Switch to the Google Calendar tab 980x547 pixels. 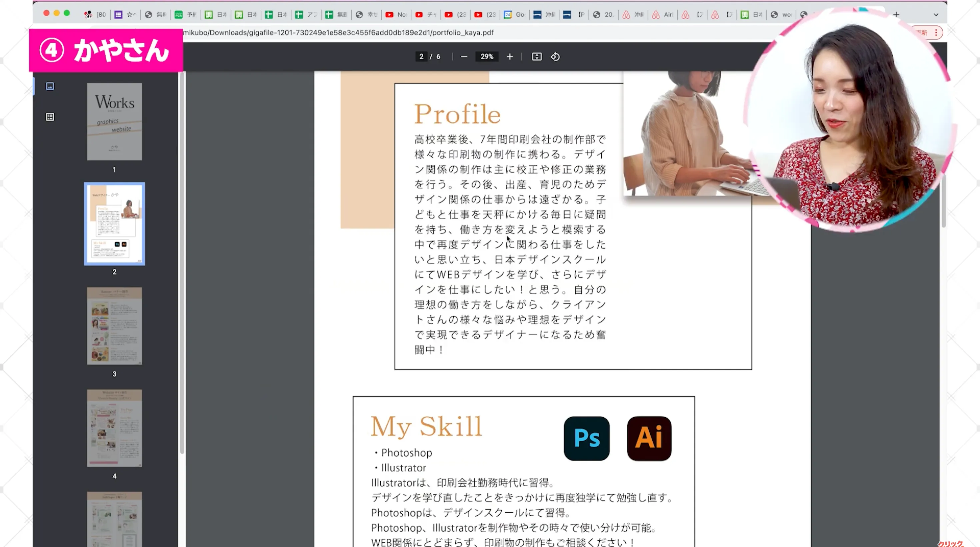pos(515,14)
